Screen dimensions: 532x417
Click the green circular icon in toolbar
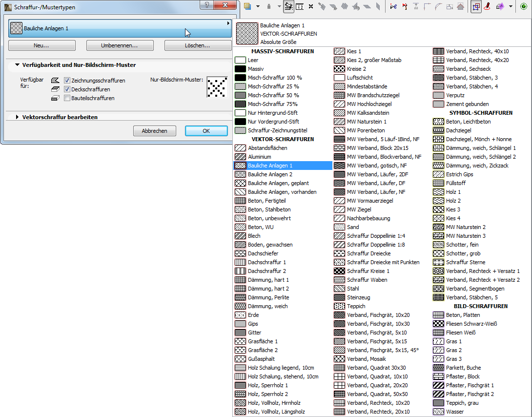524,6
